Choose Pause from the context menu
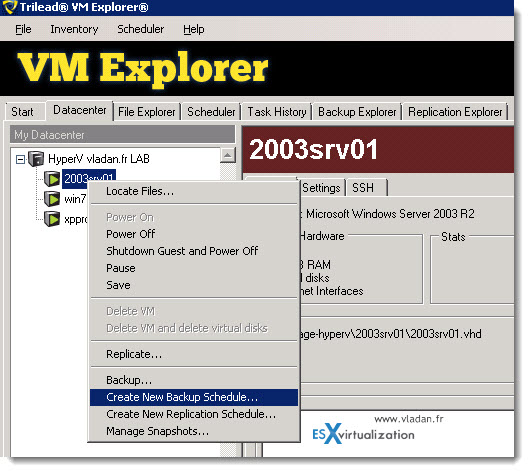 pyautogui.click(x=194, y=268)
